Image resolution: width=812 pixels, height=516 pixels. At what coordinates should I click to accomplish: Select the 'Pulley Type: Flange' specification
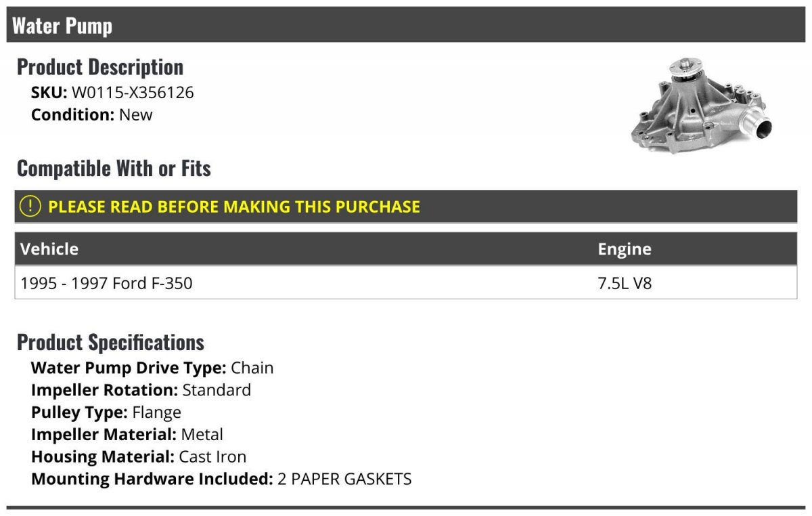(x=106, y=412)
